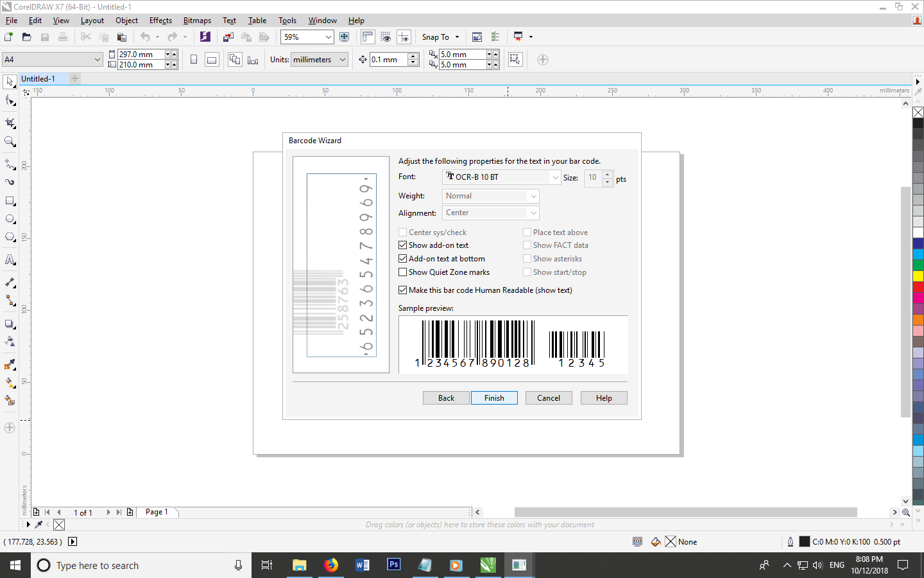Open the Font dropdown showing OCR-B 10 BT

tap(501, 177)
